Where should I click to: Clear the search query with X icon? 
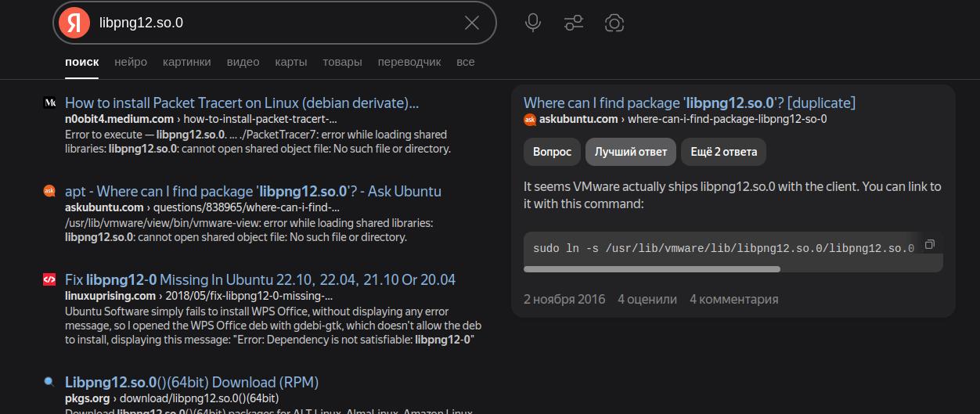tap(472, 23)
